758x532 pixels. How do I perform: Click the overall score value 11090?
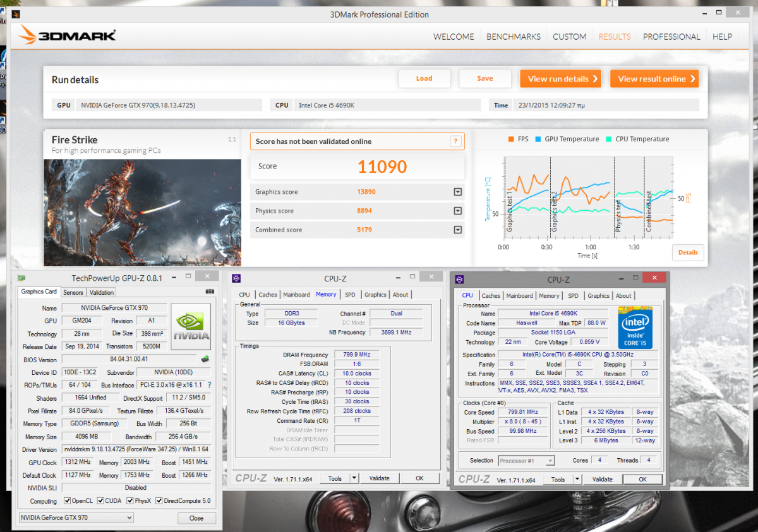click(x=382, y=167)
